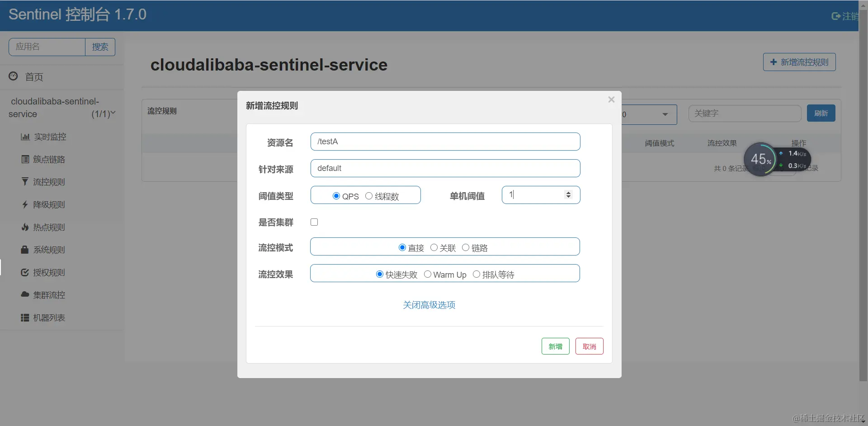This screenshot has height=426, width=868.
Task: Click the authorization rules check icon
Action: pos(25,273)
